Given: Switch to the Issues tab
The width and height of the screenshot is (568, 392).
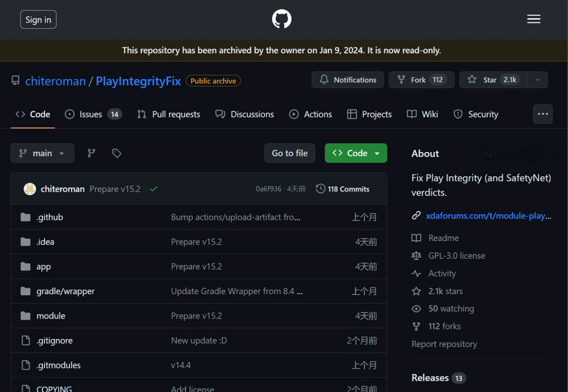Looking at the screenshot, I should click(93, 114).
